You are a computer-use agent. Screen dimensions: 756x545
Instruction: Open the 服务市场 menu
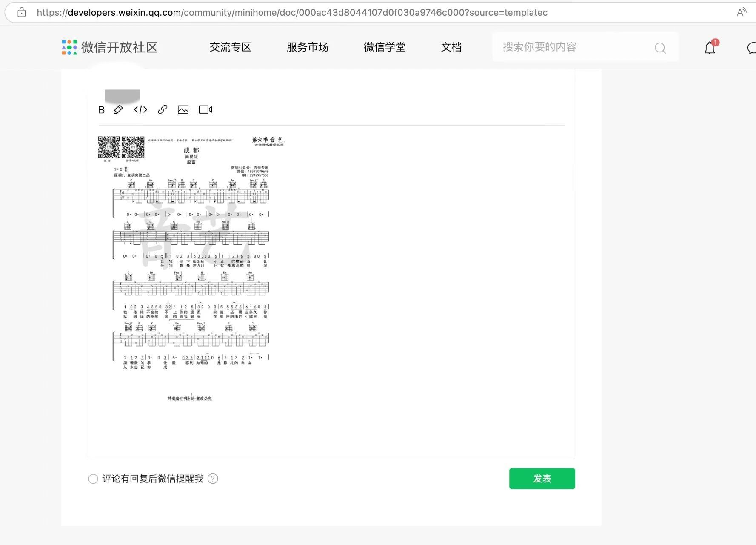coord(308,47)
